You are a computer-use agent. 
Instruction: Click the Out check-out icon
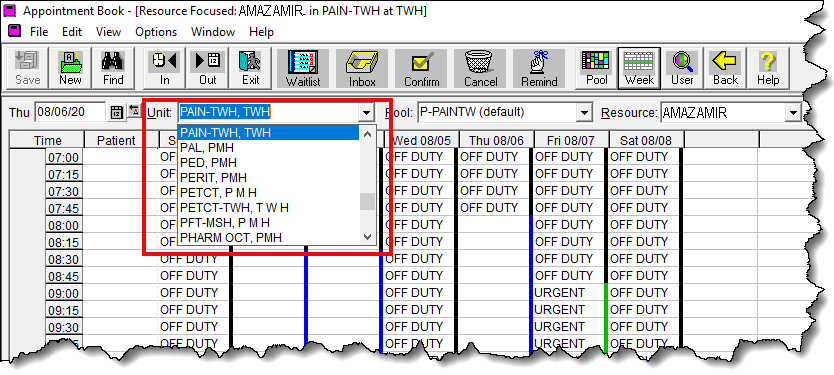[207, 69]
